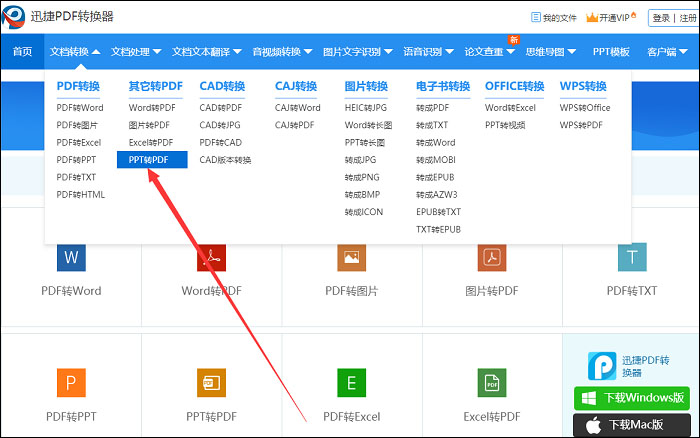Select highlighted PPT转PDF menu entry
The height and width of the screenshot is (438, 700).
tap(152, 160)
